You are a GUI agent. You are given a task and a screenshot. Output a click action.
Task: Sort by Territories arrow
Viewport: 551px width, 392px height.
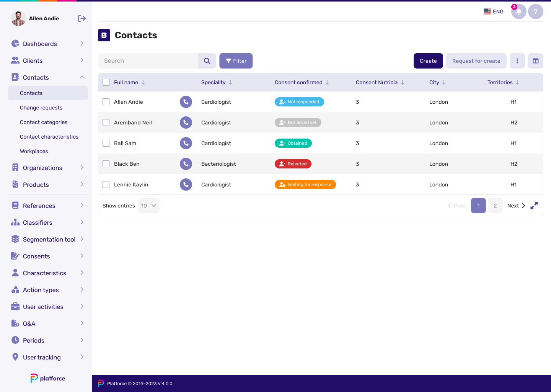pos(517,82)
